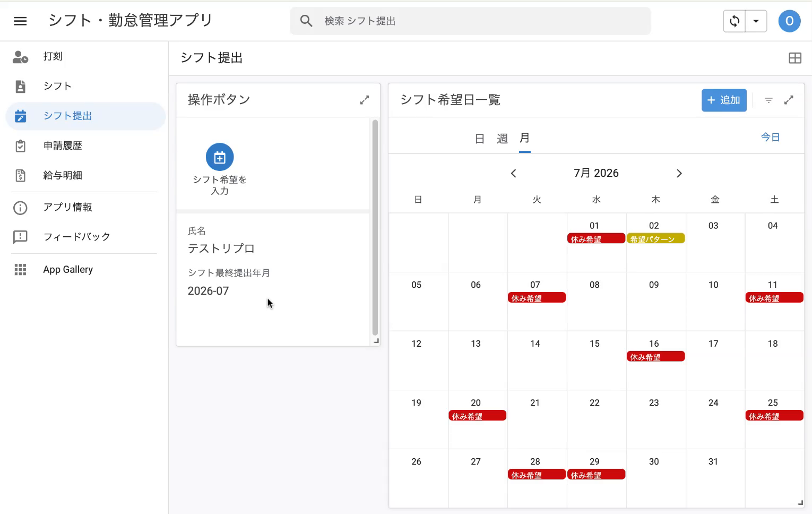Click the シフト希望を入力 calendar-plus button

point(220,157)
